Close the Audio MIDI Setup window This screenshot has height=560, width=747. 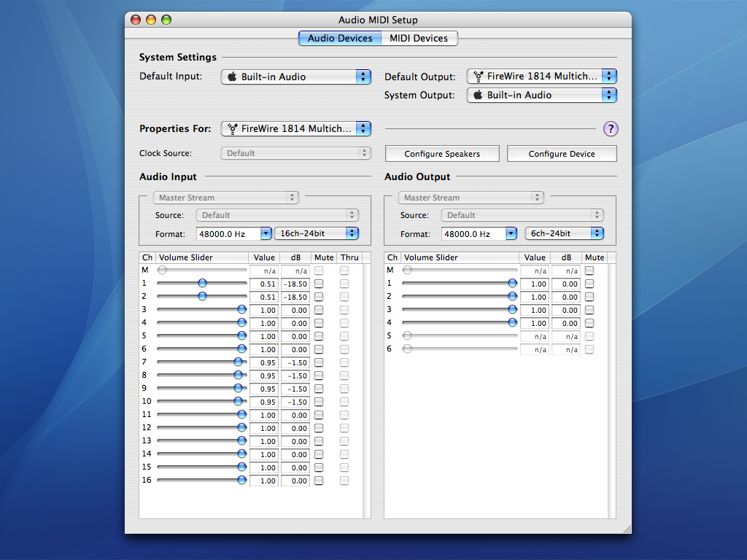(136, 20)
